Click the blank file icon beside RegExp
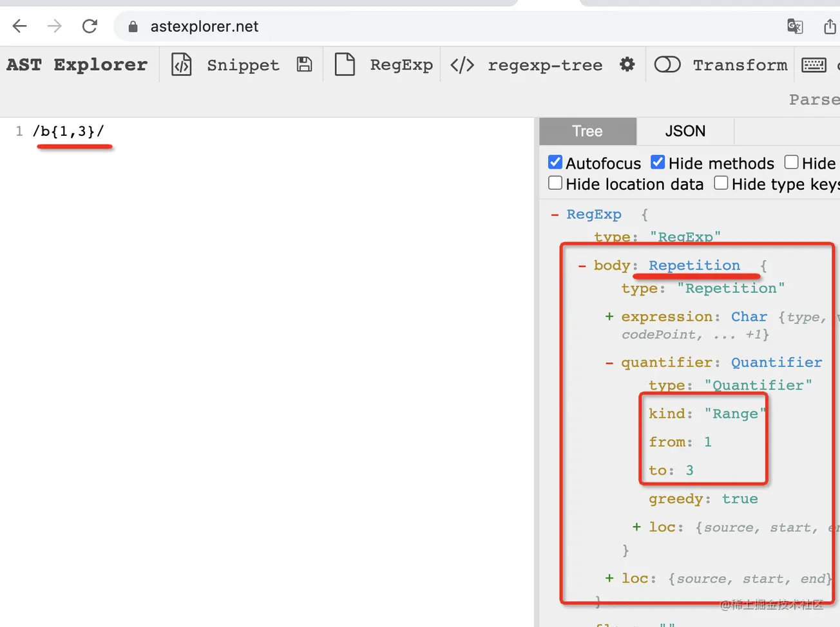The image size is (840, 627). (345, 64)
